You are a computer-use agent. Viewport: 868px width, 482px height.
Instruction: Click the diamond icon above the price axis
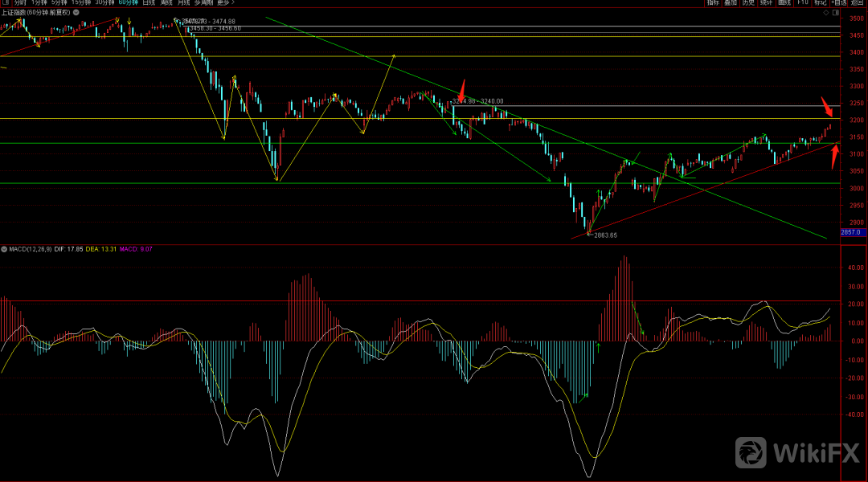coord(825,13)
